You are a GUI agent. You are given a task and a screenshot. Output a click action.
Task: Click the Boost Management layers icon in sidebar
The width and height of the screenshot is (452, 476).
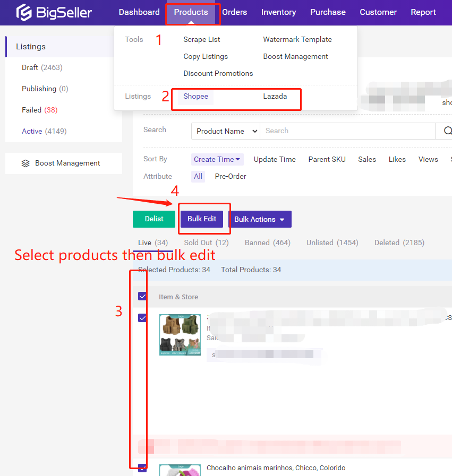click(x=25, y=163)
